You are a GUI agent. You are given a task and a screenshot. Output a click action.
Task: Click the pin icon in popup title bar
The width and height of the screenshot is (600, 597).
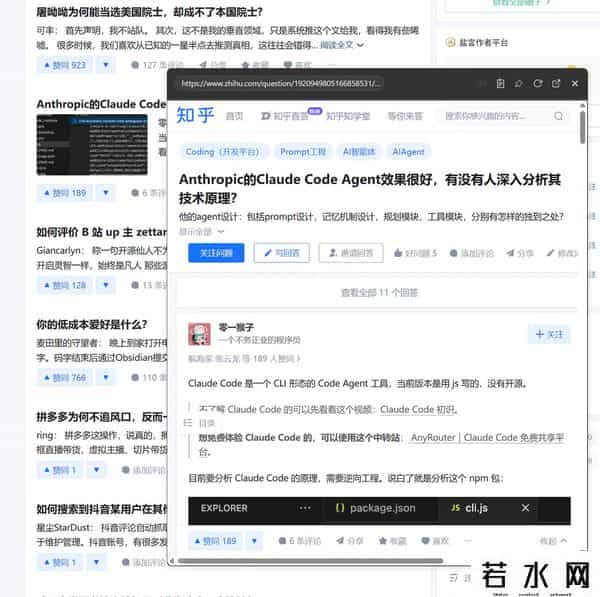point(518,83)
